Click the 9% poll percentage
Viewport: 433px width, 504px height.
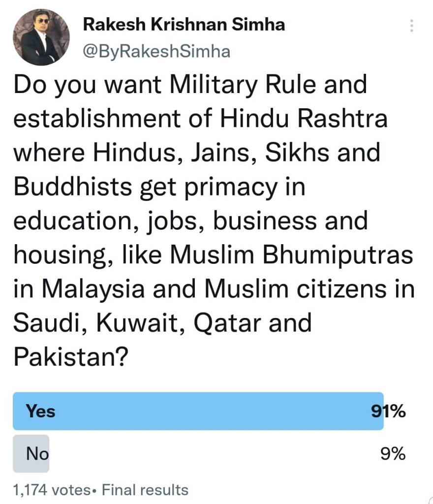coord(393,454)
